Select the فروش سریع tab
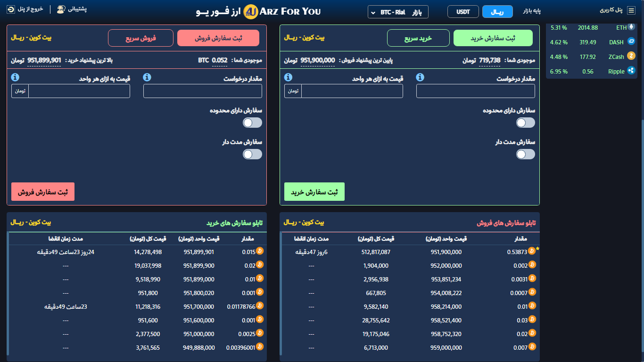The width and height of the screenshot is (644, 362). [x=141, y=38]
